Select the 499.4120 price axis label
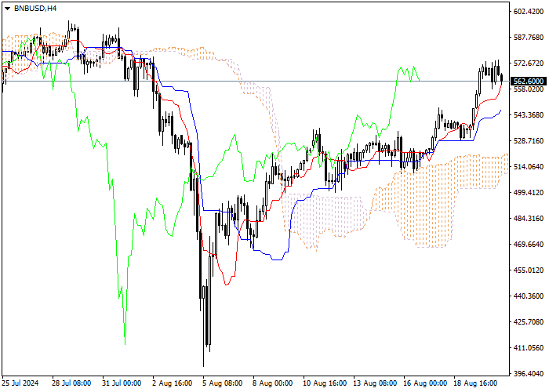This screenshot has width=549, height=392. [529, 193]
